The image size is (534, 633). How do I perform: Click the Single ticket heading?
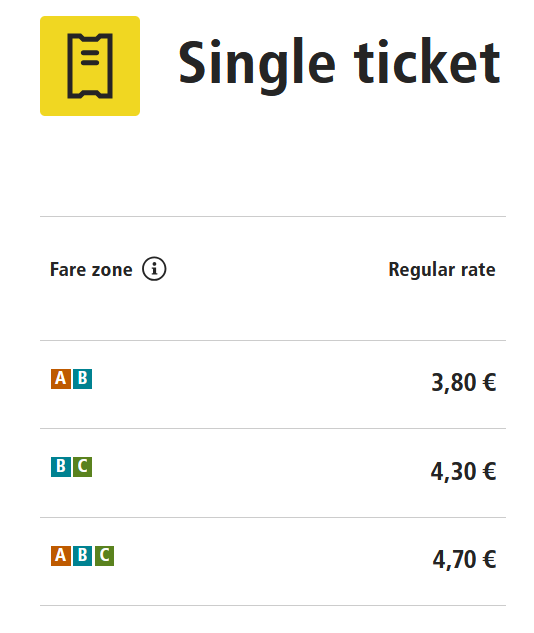click(x=339, y=65)
